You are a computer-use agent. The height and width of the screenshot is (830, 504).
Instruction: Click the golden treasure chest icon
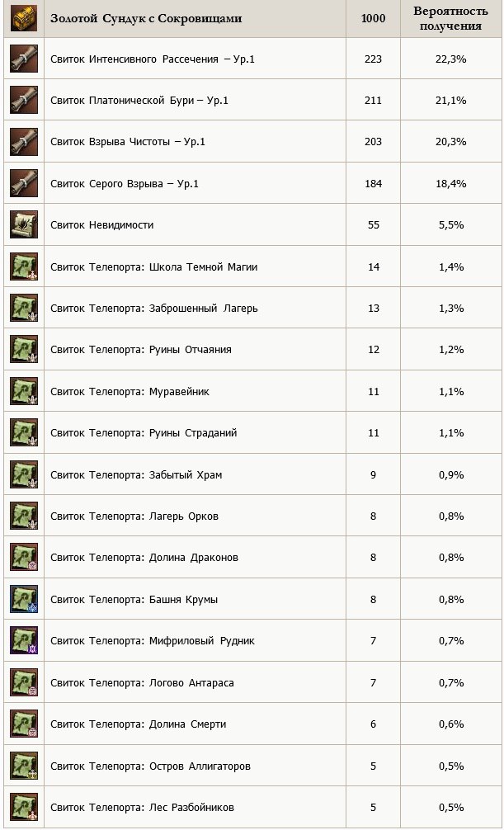24,18
